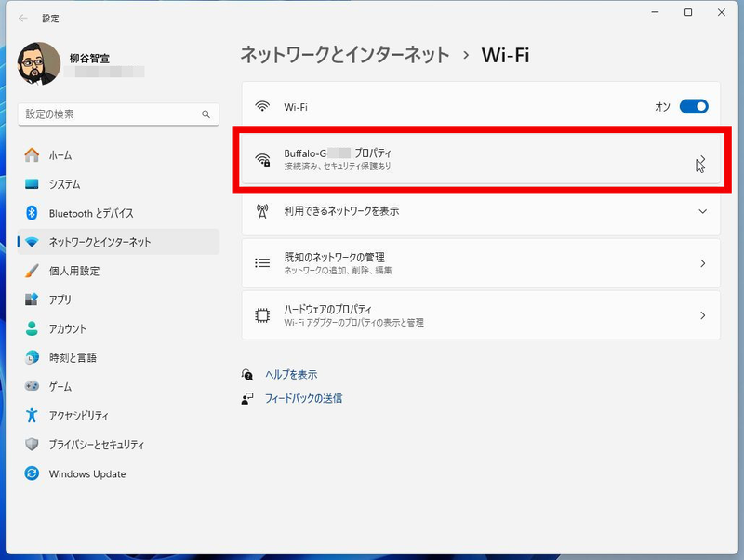Open Bluetooth とデバイス settings
The image size is (744, 560).
pyautogui.click(x=118, y=213)
